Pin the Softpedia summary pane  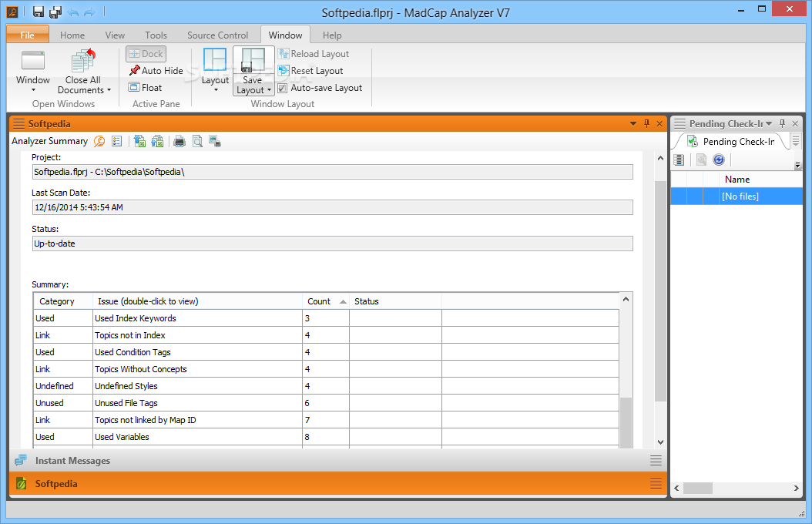click(646, 123)
